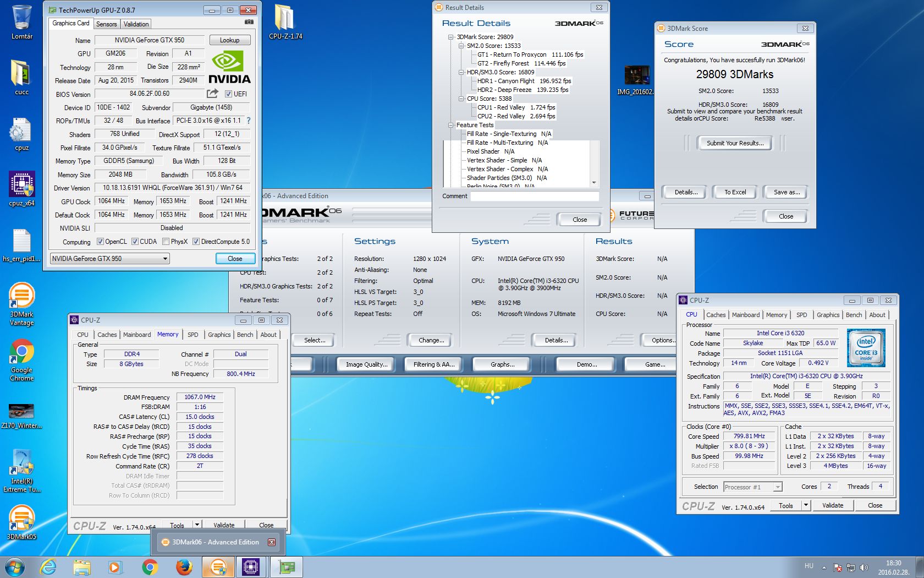Click the Result Details tree scrollbar down arrow

[x=594, y=182]
